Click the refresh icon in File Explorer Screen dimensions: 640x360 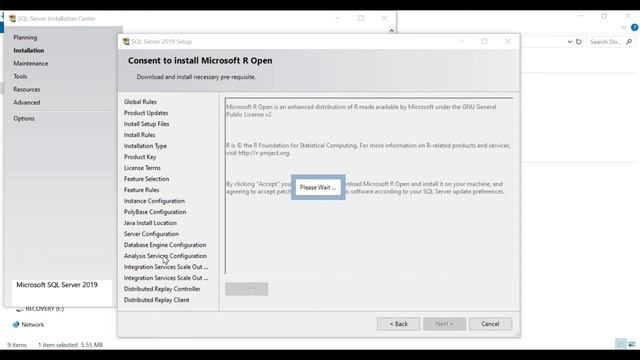point(578,42)
